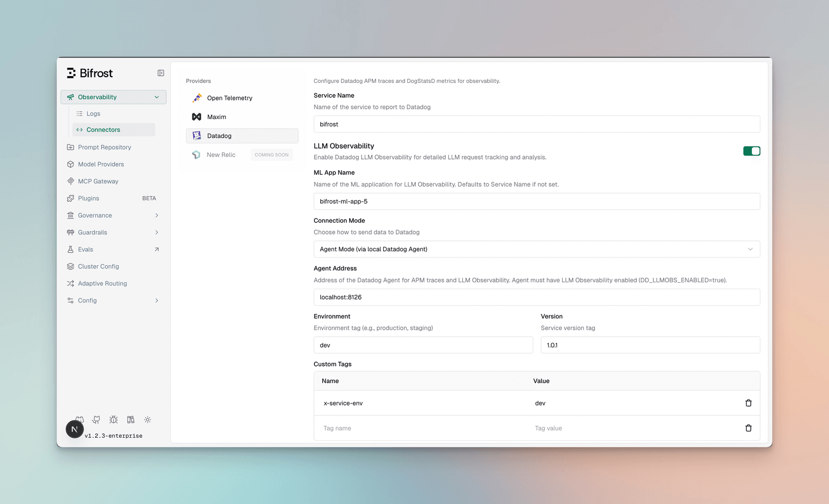Image resolution: width=829 pixels, height=504 pixels.
Task: Click the Datadog provider logo
Action: (197, 136)
